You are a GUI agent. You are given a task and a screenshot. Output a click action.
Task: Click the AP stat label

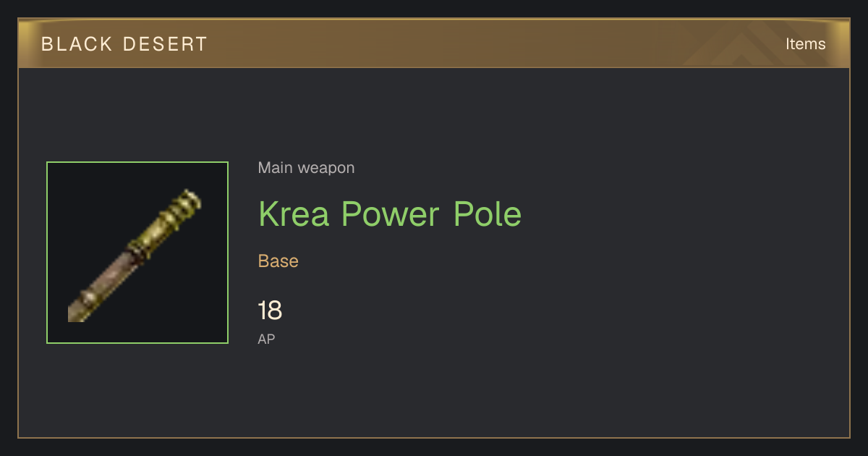point(266,339)
